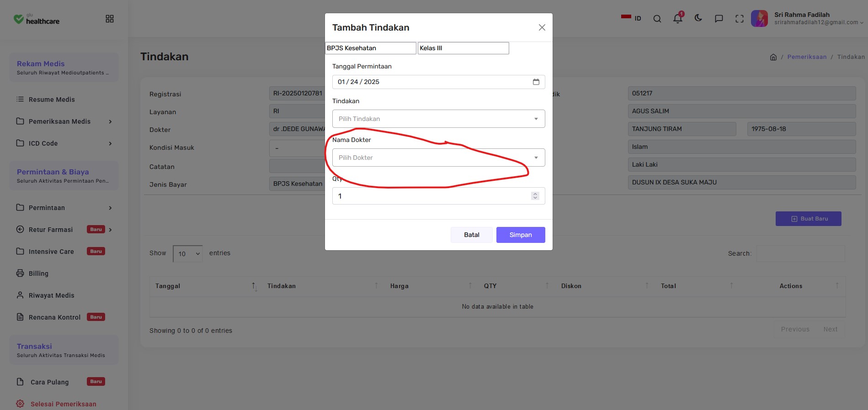Open notifications bell icon
868x410 pixels.
tap(678, 18)
